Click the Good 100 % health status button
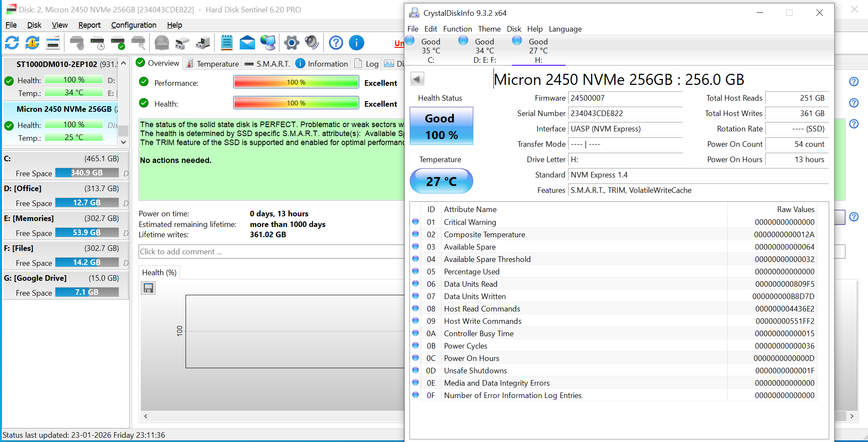This screenshot has width=868, height=442. click(441, 126)
